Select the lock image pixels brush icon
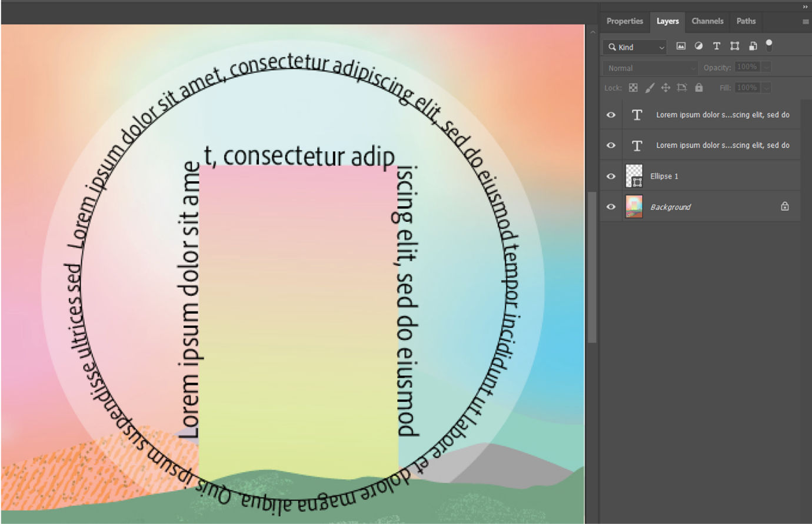Viewport: 812px width, 524px height. (650, 87)
